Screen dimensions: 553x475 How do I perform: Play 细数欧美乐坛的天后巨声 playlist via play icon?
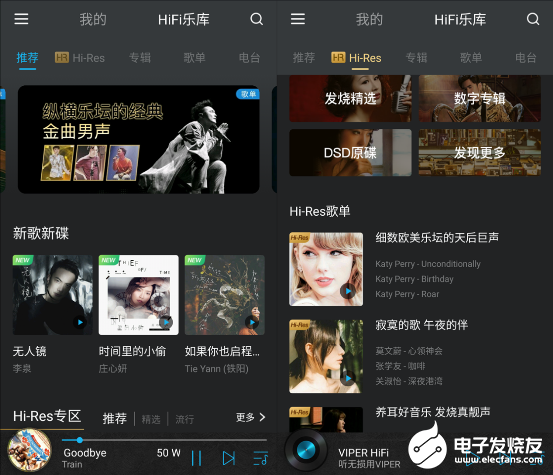click(348, 291)
